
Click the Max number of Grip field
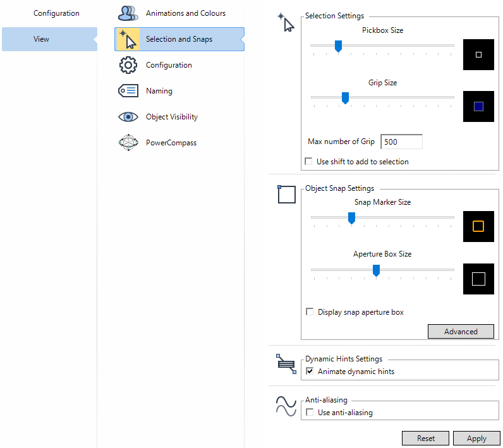[x=401, y=142]
